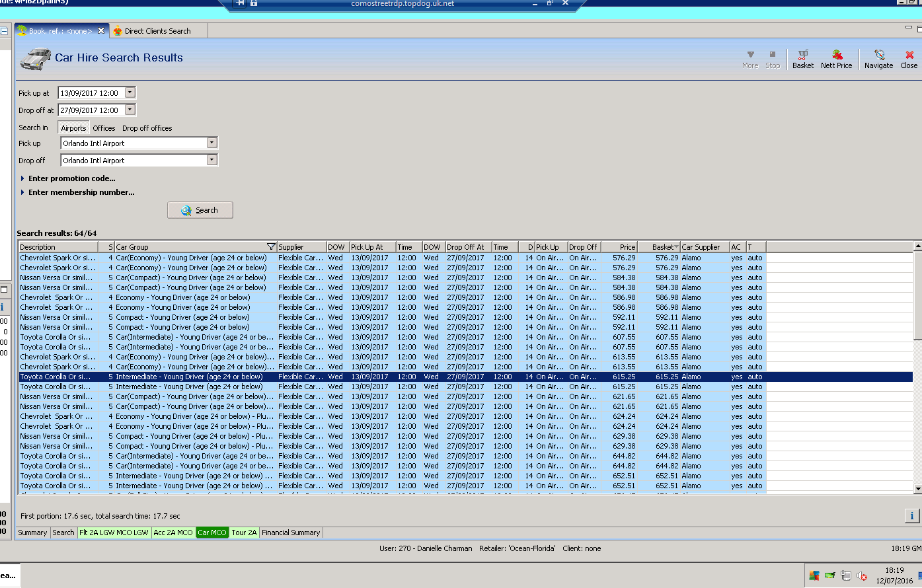Open the Financial Summary bottom tab
This screenshot has width=922, height=588.
291,533
